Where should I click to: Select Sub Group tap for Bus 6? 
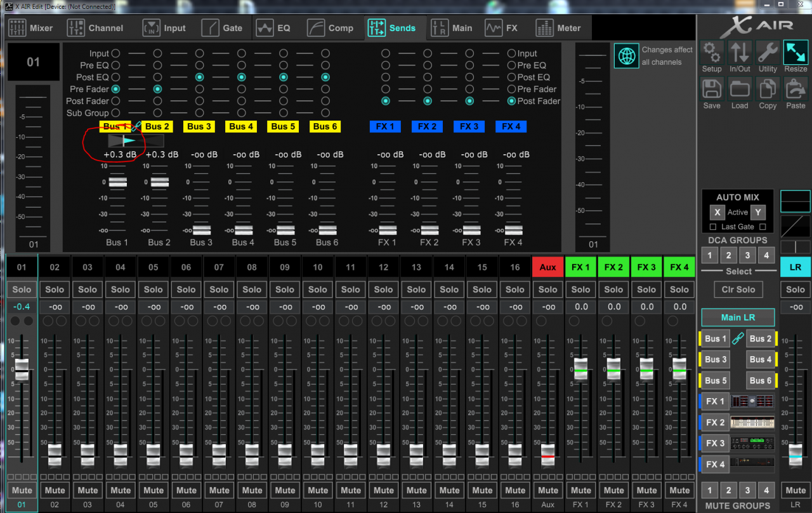(325, 113)
